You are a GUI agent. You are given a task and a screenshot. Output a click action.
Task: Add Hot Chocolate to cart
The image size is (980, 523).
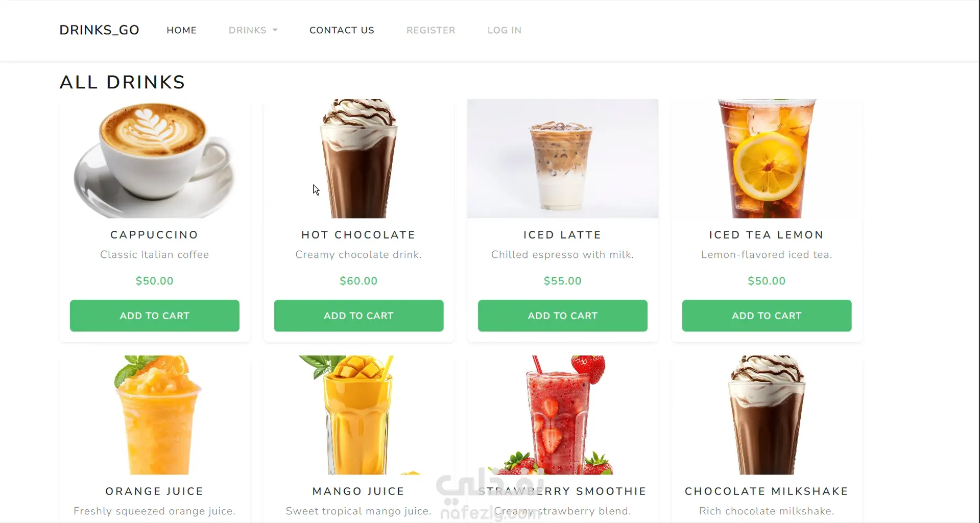point(358,316)
